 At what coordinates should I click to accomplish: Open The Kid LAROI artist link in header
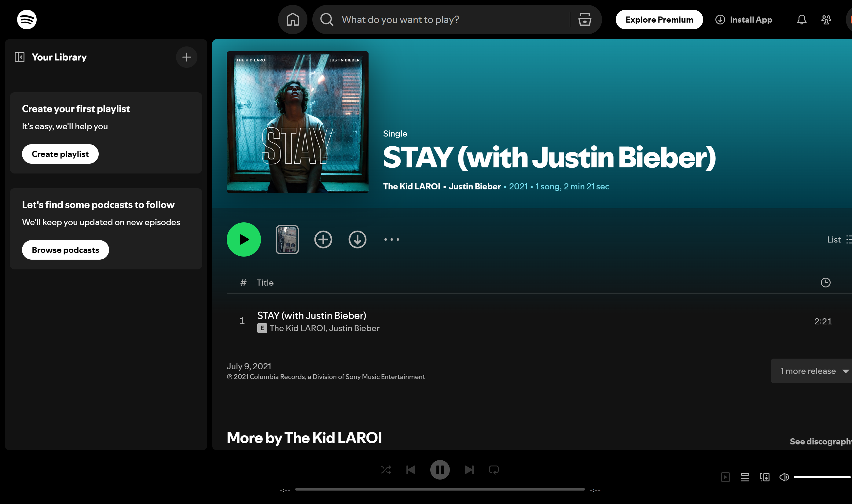coord(411,186)
